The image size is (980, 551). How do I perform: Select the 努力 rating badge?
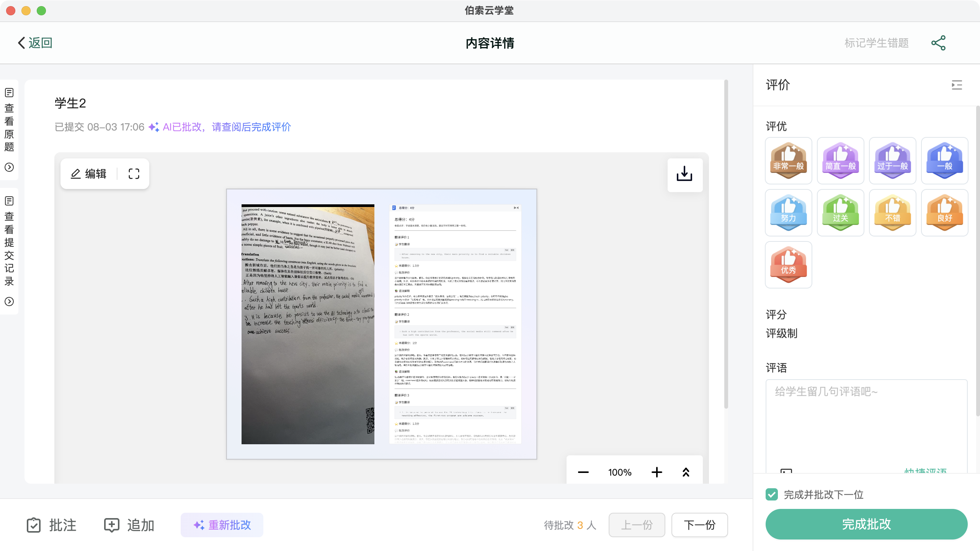click(x=788, y=213)
